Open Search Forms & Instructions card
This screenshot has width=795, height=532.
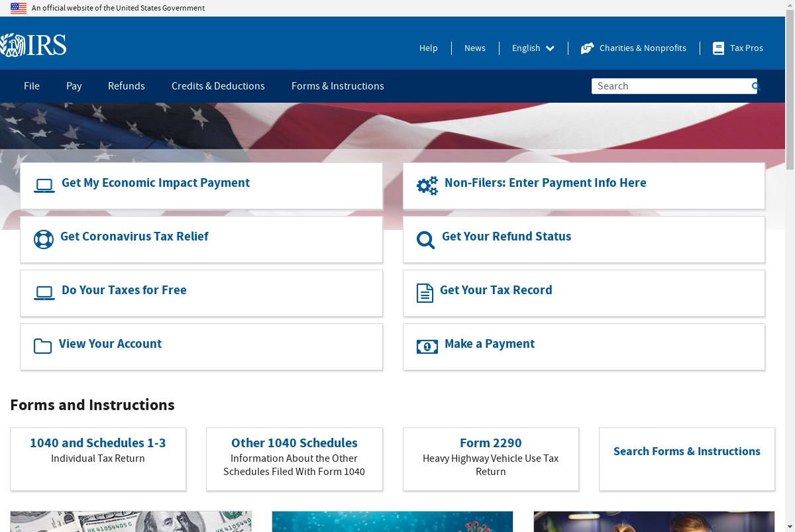[x=687, y=459]
